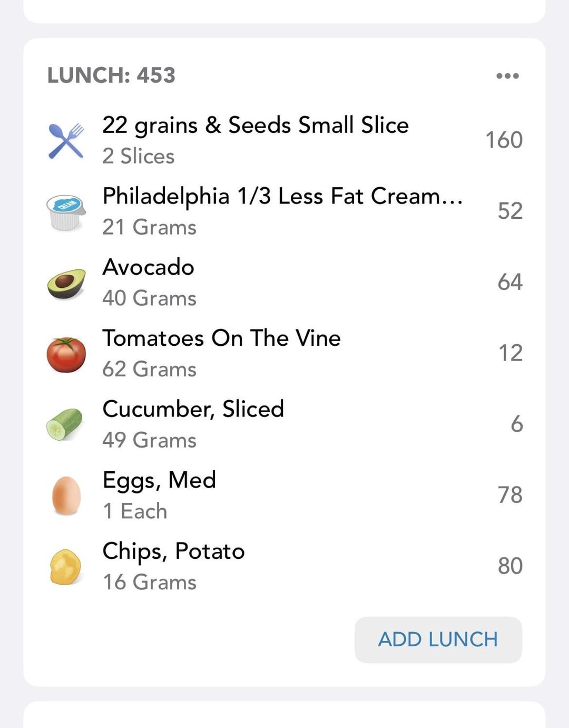The image size is (569, 728).
Task: Tap the brown egg icon
Action: (66, 496)
